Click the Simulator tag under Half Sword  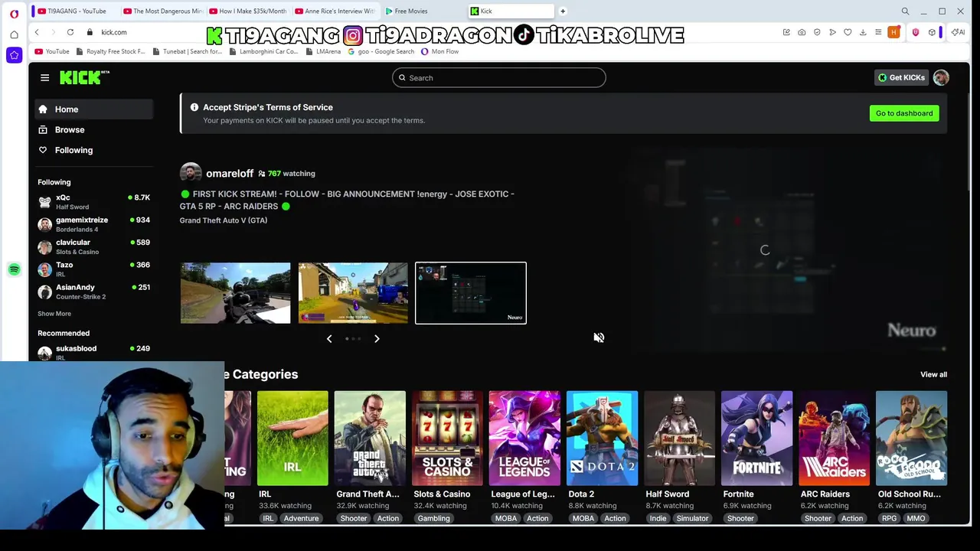pos(692,518)
